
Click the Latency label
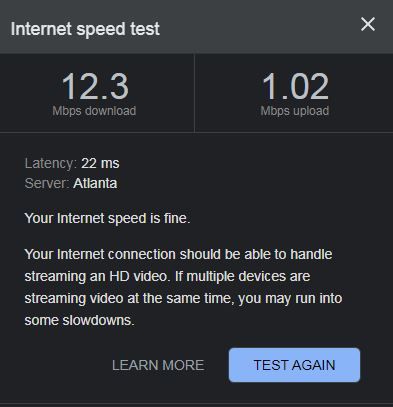[51, 163]
